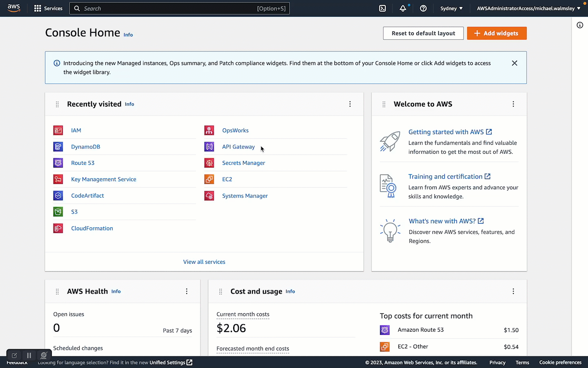Launch CloudShell from the top bar
The image size is (588, 368).
coord(383,8)
